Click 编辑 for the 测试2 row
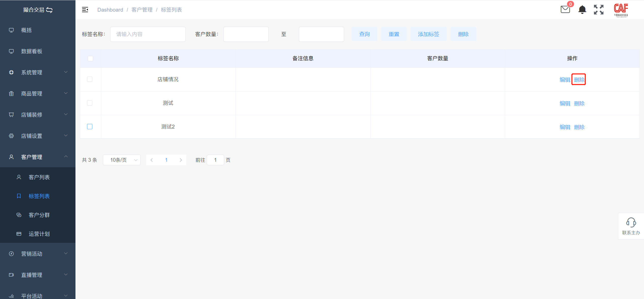The height and width of the screenshot is (299, 644). pos(565,127)
